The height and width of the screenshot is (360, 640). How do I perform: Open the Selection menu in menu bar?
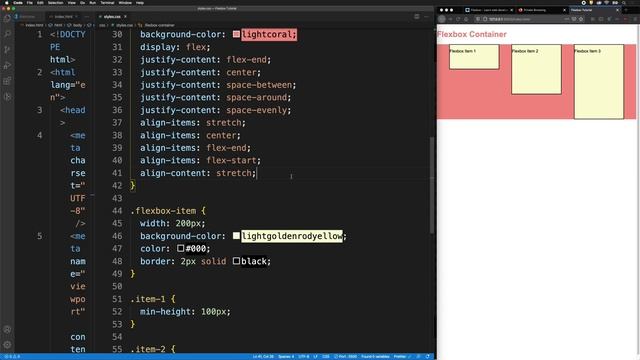55,2
